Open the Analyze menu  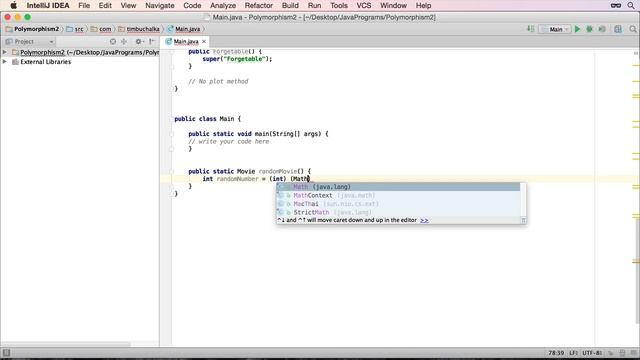[223, 5]
